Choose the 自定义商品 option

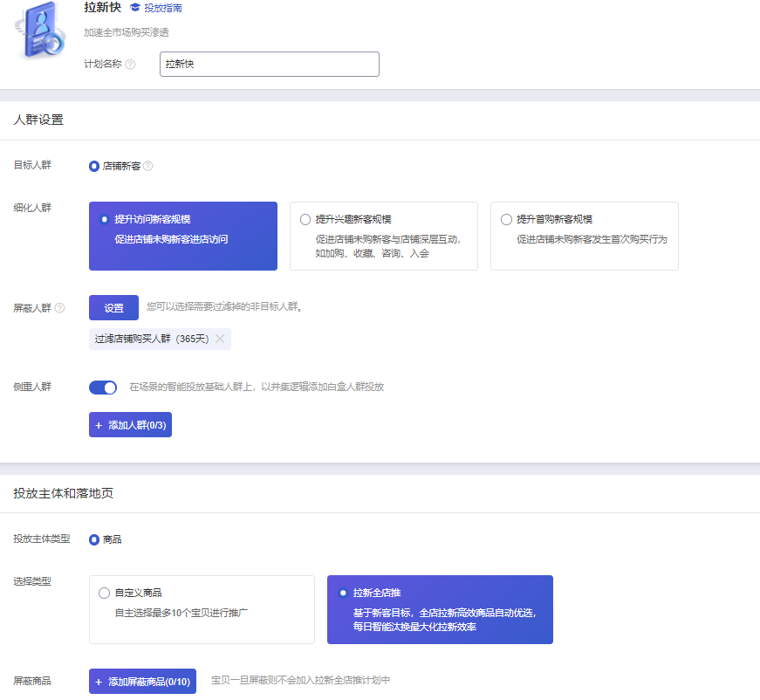[202, 610]
